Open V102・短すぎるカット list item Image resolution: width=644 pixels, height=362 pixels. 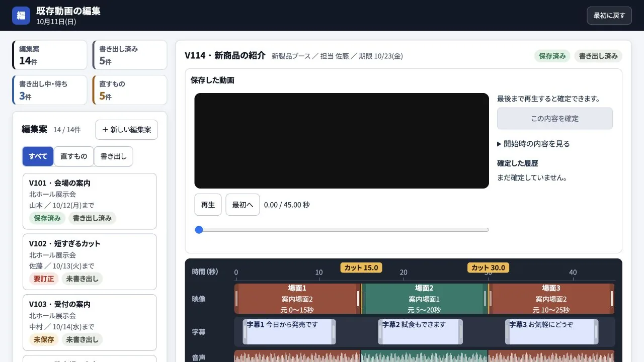90,262
